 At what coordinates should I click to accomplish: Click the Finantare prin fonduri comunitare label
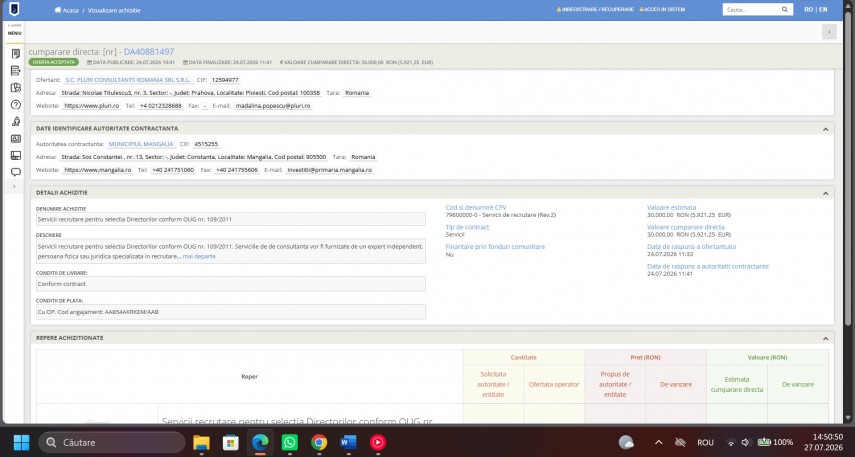coord(495,247)
